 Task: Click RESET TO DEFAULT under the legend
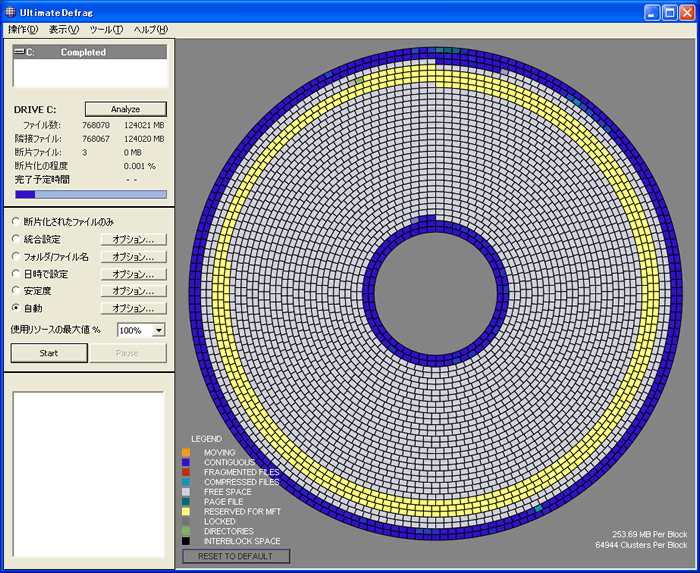pos(236,556)
